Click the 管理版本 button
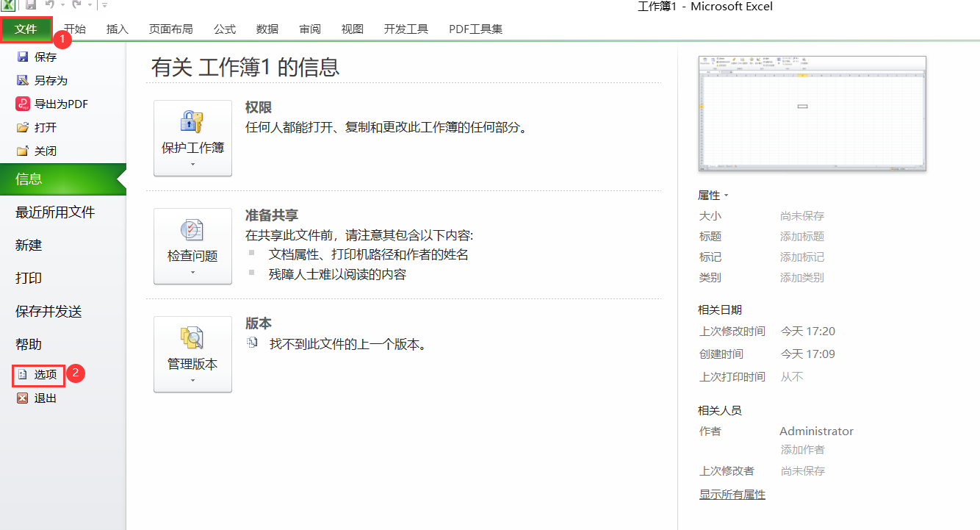This screenshot has width=980, height=530. tap(192, 354)
